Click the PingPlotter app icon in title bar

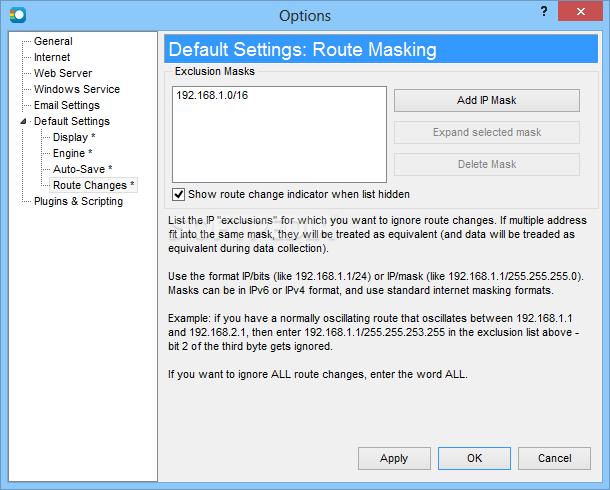tap(18, 15)
